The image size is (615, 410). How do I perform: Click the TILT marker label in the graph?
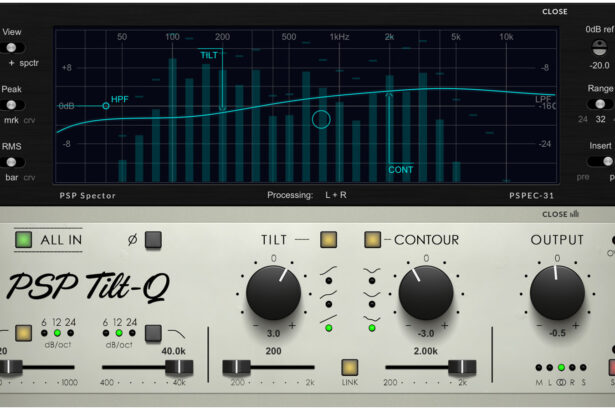209,55
